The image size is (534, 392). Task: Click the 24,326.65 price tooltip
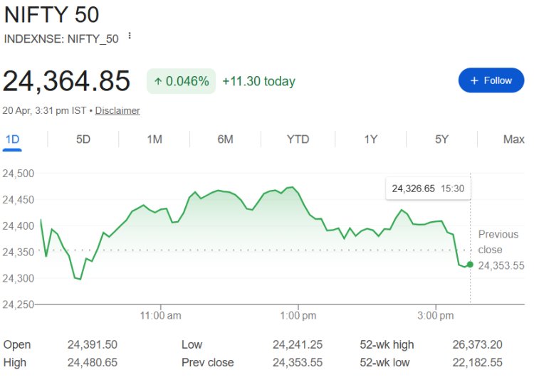424,189
